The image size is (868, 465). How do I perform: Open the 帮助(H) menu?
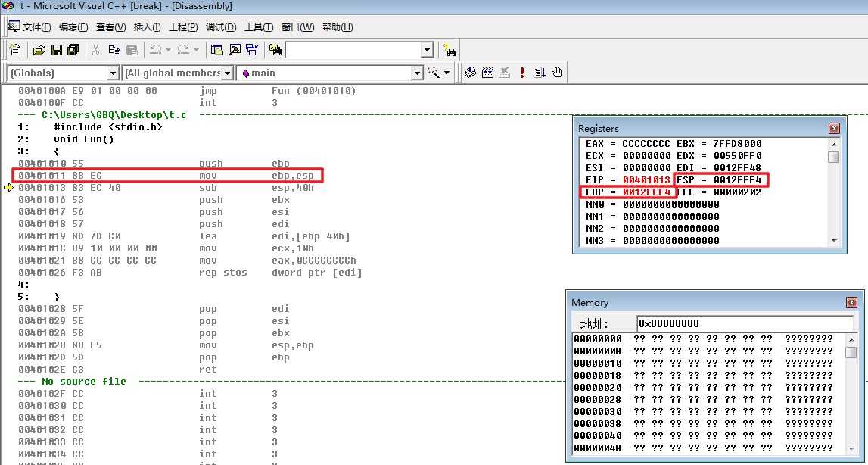(x=338, y=27)
